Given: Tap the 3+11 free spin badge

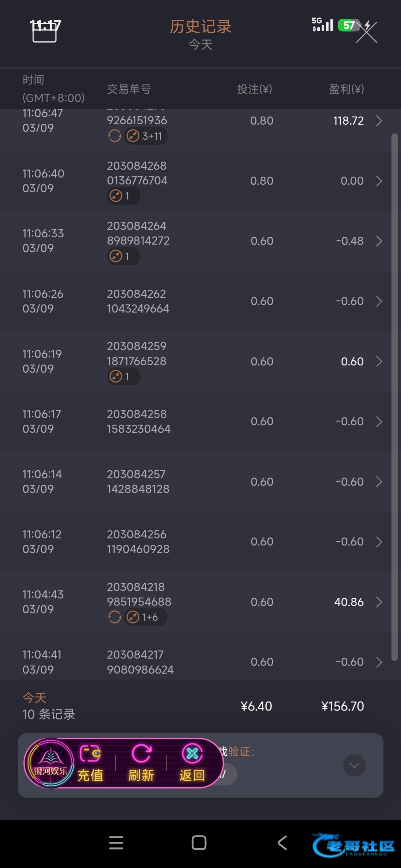Looking at the screenshot, I should [146, 136].
